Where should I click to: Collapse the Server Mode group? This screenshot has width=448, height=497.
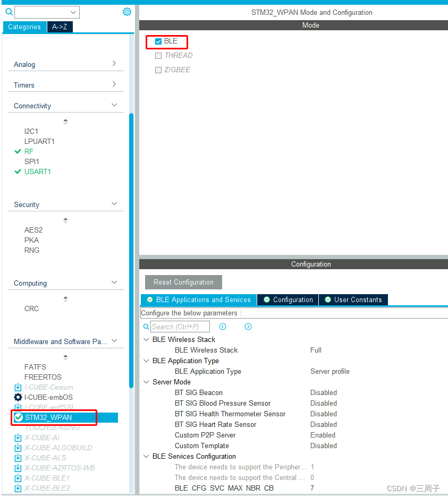146,382
